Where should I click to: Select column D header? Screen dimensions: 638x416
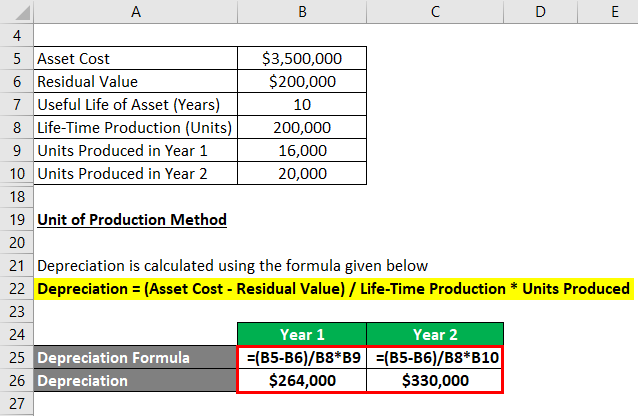540,11
